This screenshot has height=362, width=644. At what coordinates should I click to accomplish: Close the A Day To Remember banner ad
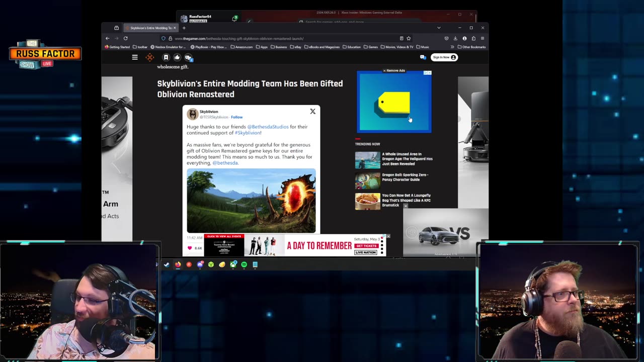(x=388, y=236)
